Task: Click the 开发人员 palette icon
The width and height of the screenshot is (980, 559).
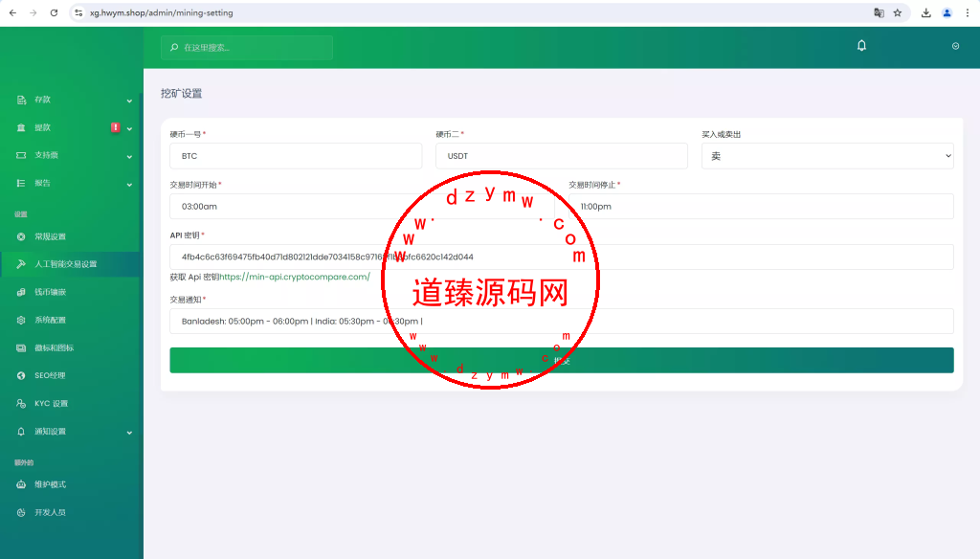Action: tap(21, 513)
